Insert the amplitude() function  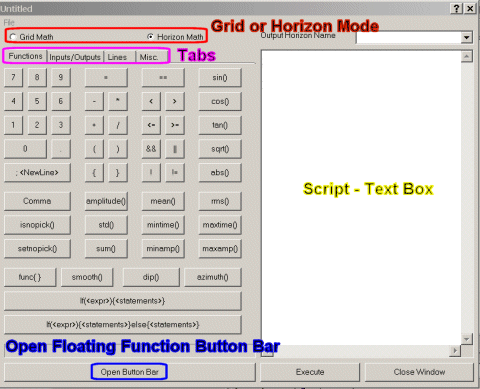pos(106,201)
